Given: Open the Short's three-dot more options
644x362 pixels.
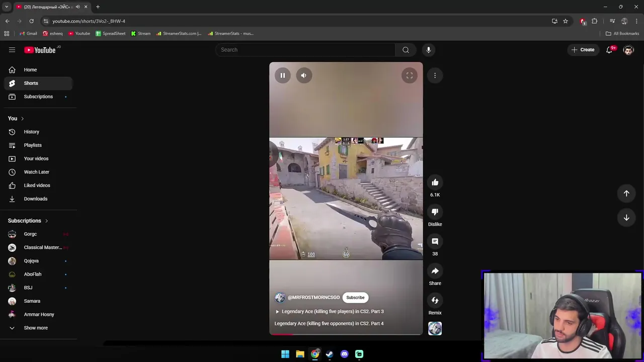Looking at the screenshot, I should pyautogui.click(x=435, y=75).
